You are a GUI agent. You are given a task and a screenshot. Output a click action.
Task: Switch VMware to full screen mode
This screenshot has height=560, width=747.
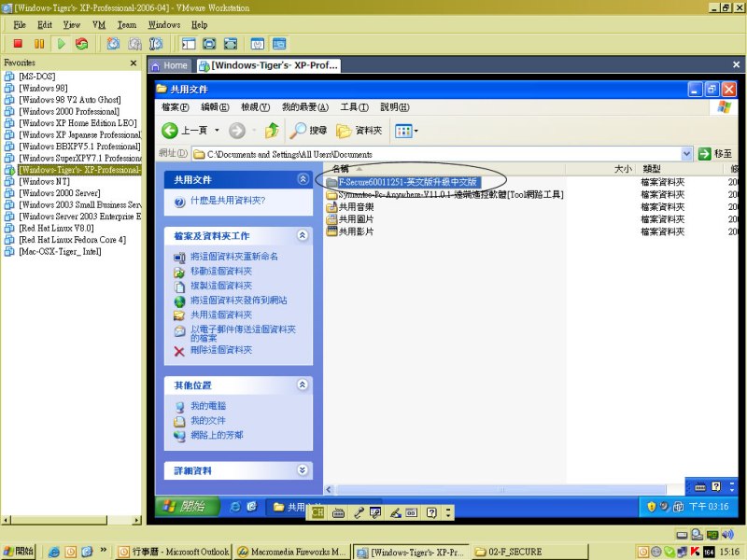[209, 44]
